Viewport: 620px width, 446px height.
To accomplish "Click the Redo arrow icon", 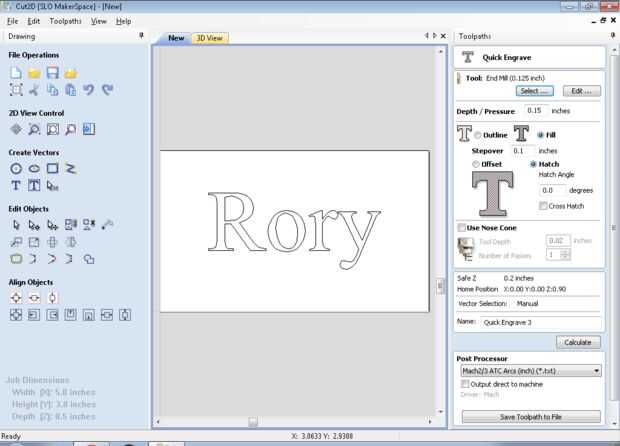I will tap(107, 90).
